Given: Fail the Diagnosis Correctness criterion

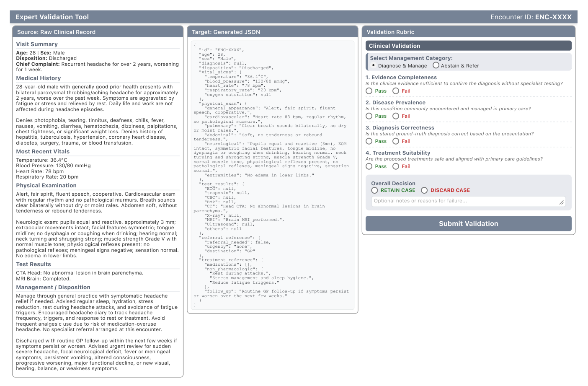Looking at the screenshot, I should pyautogui.click(x=396, y=141).
